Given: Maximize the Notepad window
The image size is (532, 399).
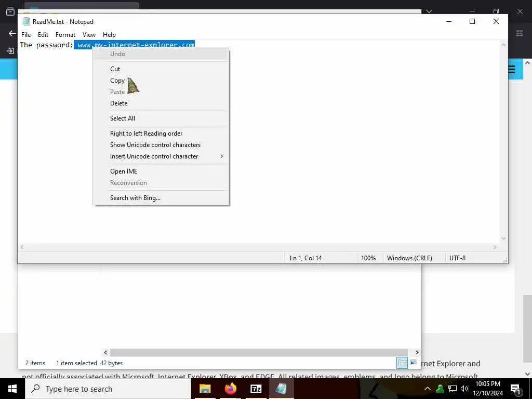Looking at the screenshot, I should point(472,21).
